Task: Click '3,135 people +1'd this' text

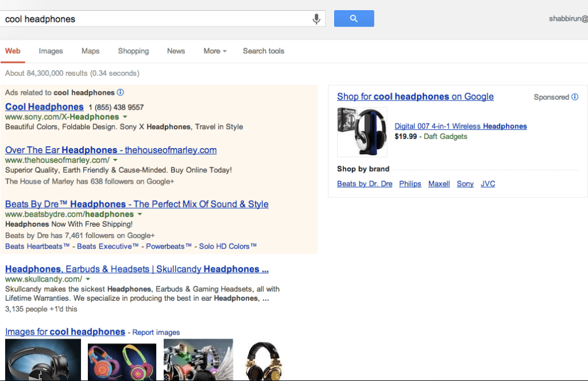Action: pos(41,309)
